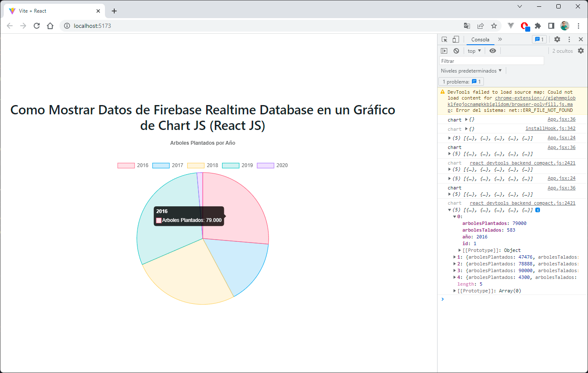Image resolution: width=588 pixels, height=373 pixels.
Task: Open a new browser tab
Action: click(x=114, y=11)
